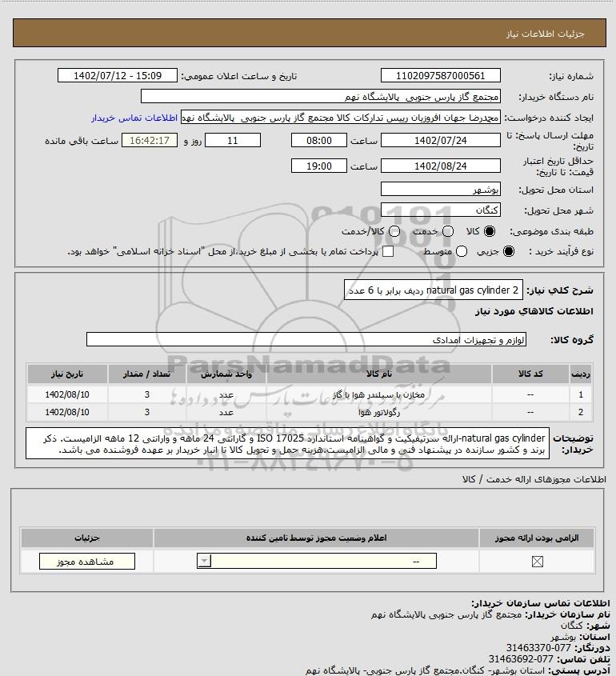Click the price validity date 1402/08/24

[x=441, y=166]
